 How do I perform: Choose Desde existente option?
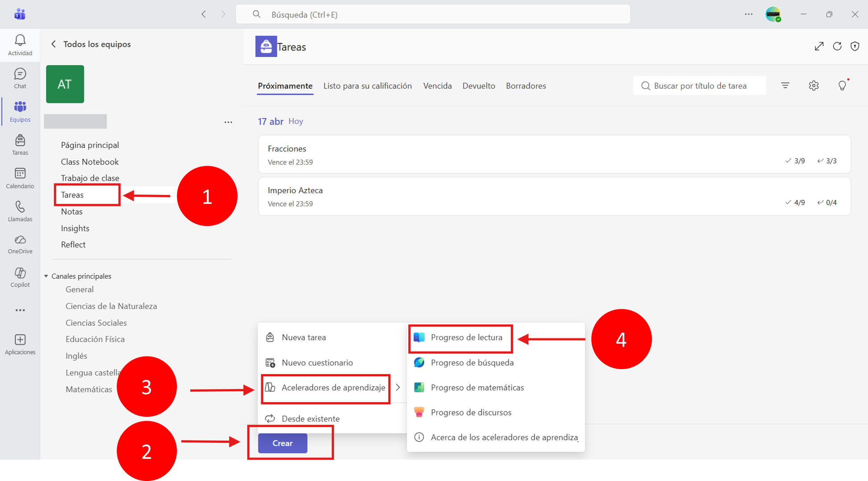tap(332, 419)
